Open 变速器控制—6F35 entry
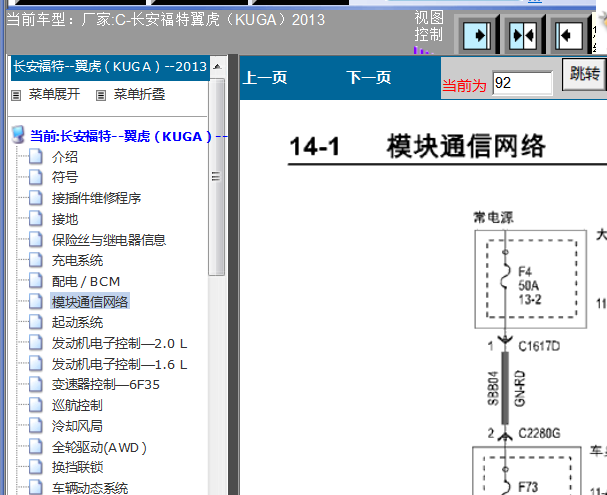607x495 pixels. tap(106, 385)
